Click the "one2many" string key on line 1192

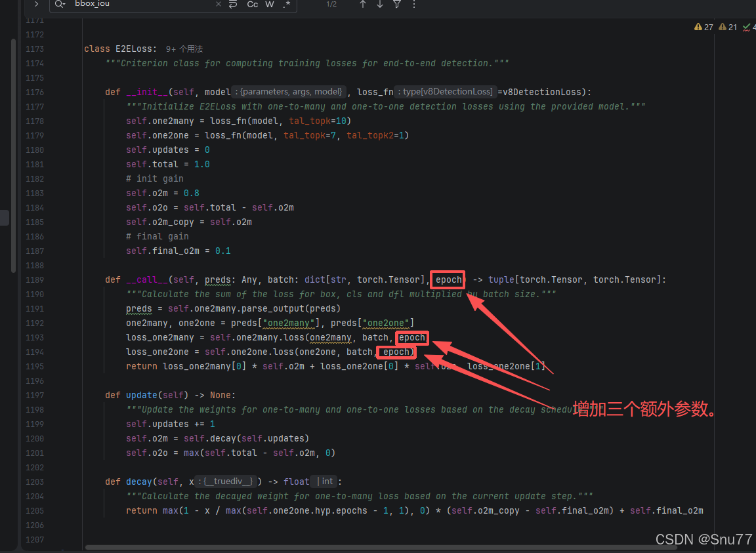pyautogui.click(x=288, y=323)
